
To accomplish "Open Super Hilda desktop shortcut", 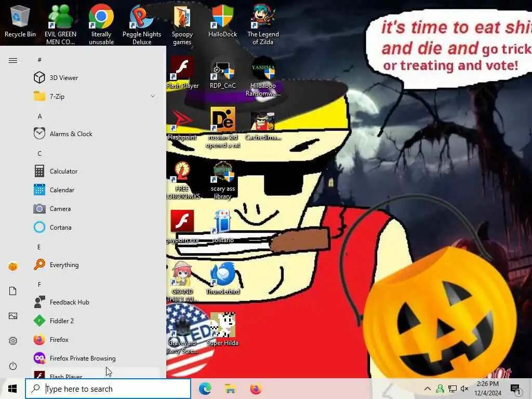I will tap(222, 329).
